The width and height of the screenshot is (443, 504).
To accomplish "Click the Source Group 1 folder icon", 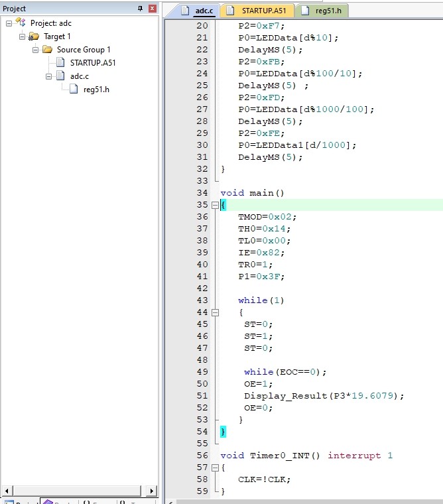I will [x=47, y=50].
